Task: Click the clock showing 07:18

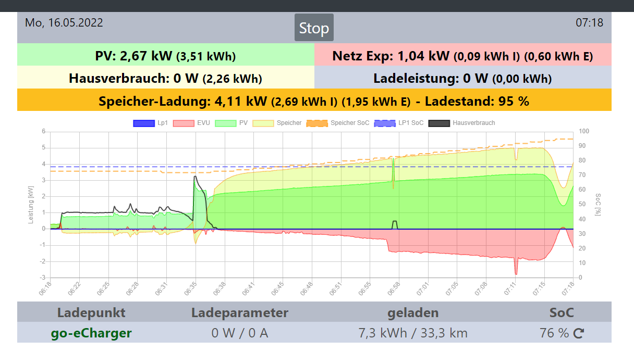Action: (x=589, y=23)
